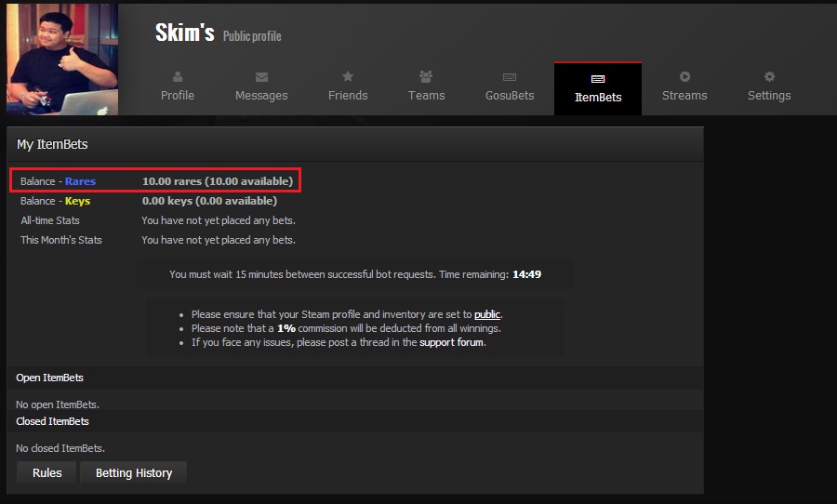This screenshot has width=837, height=504.
Task: Click the ItemBets icon on active tab
Action: [598, 79]
